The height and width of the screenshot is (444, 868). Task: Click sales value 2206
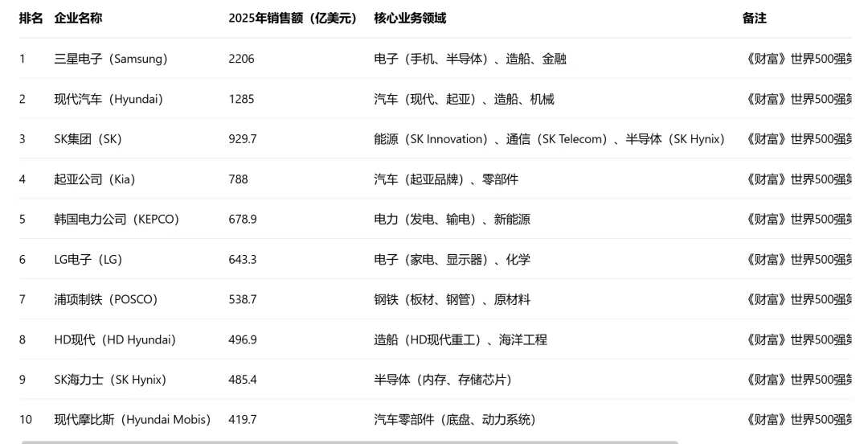[x=241, y=59]
